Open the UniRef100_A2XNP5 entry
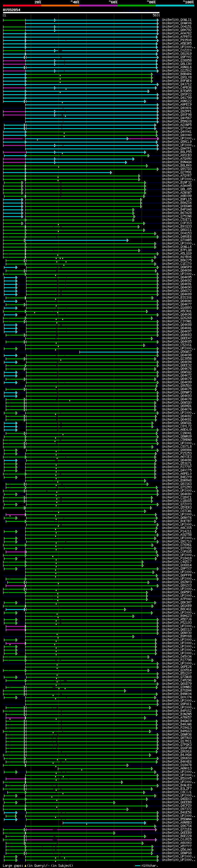Image resolution: width=197 pixels, height=868 pixels. click(176, 125)
